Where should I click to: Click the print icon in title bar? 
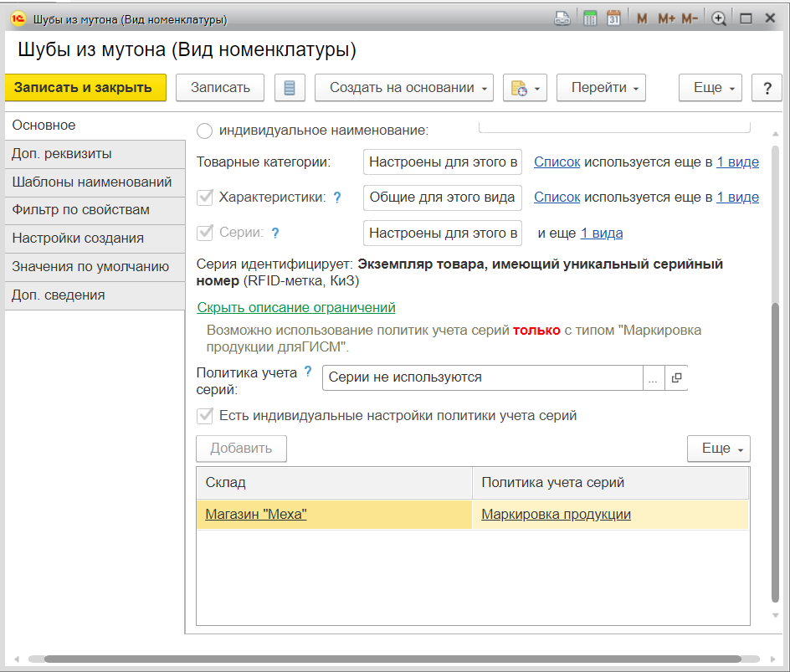[x=562, y=18]
